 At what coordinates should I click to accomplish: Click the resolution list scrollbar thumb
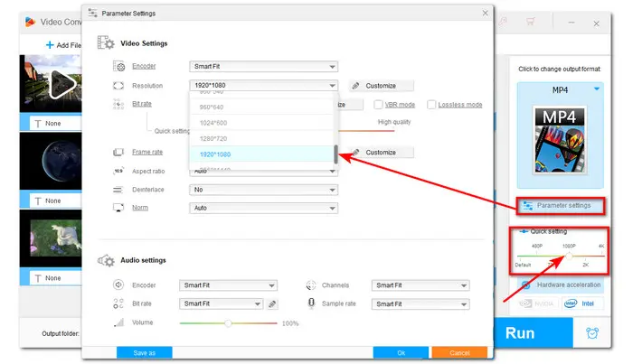click(335, 154)
